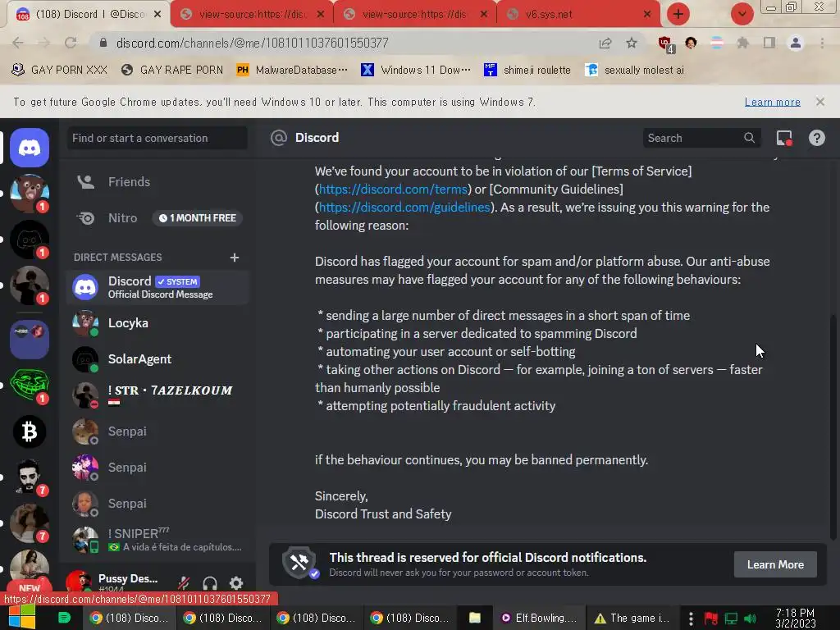Open Chrome three-dot menu
Screen dimensions: 840x630
pyautogui.click(x=822, y=43)
